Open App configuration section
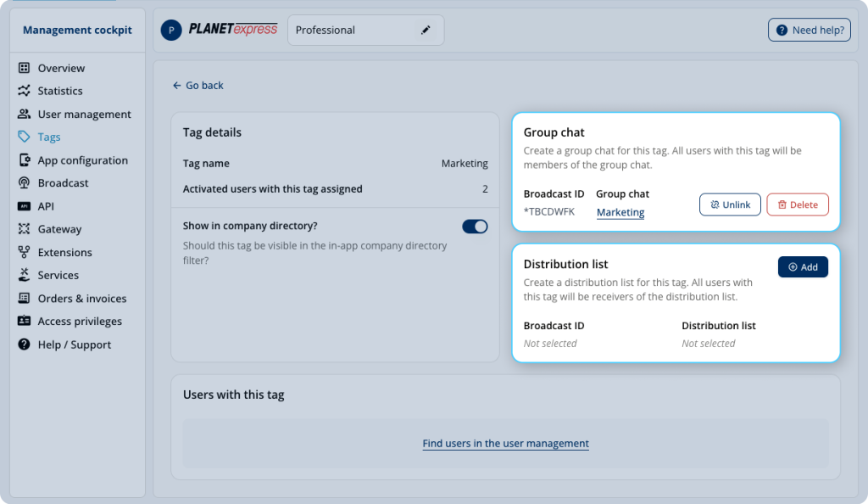Viewport: 868px width, 504px height. pyautogui.click(x=82, y=160)
